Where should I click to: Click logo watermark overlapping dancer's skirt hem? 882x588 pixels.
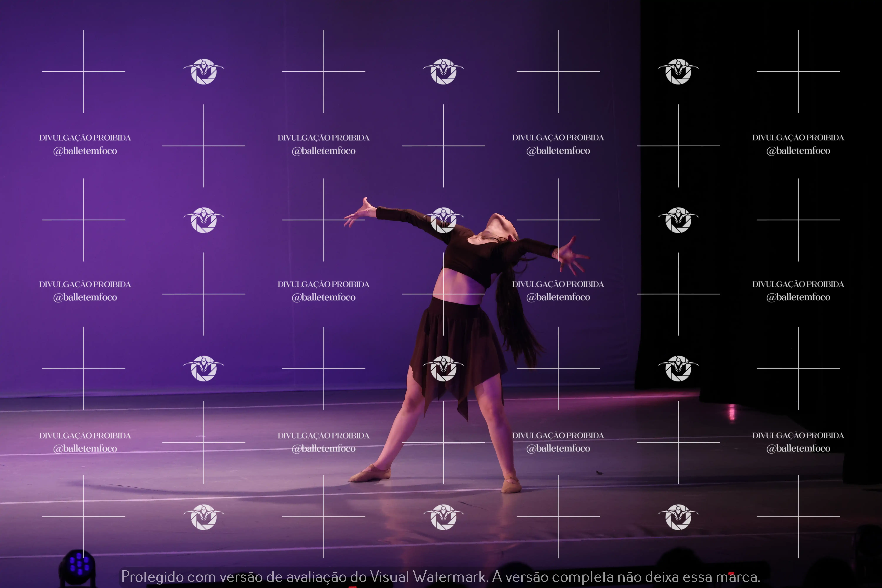[444, 369]
